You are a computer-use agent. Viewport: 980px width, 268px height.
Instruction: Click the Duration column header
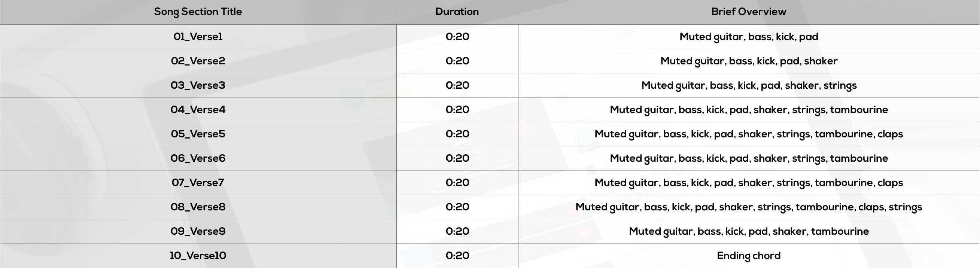pos(457,12)
